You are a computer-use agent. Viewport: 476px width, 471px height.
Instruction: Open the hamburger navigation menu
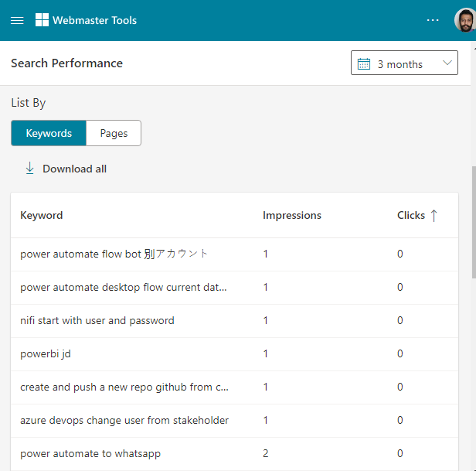(x=17, y=20)
